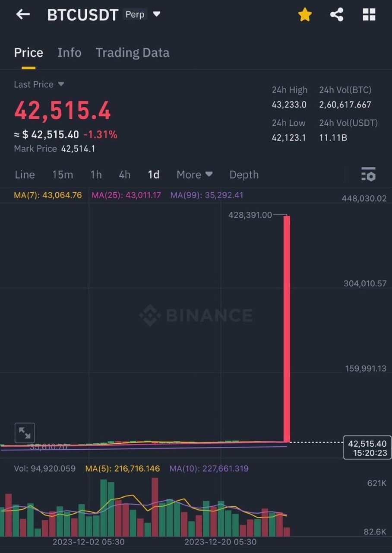This screenshot has height=553, width=392.
Task: Switch to the Info tab
Action: 69,53
